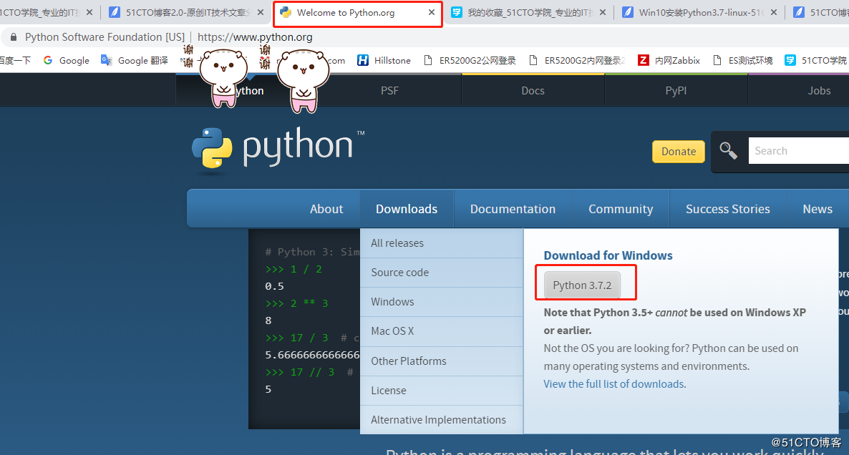Image resolution: width=849 pixels, height=455 pixels.
Task: Open the Community main menu item
Action: 621,209
